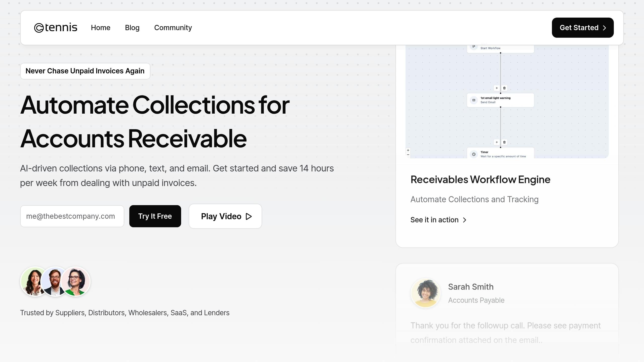Click the bearded man's avatar
644x362 pixels.
pyautogui.click(x=55, y=282)
